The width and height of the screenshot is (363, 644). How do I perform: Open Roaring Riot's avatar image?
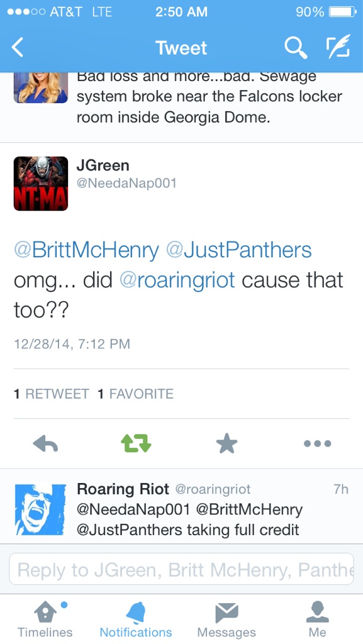(x=41, y=509)
